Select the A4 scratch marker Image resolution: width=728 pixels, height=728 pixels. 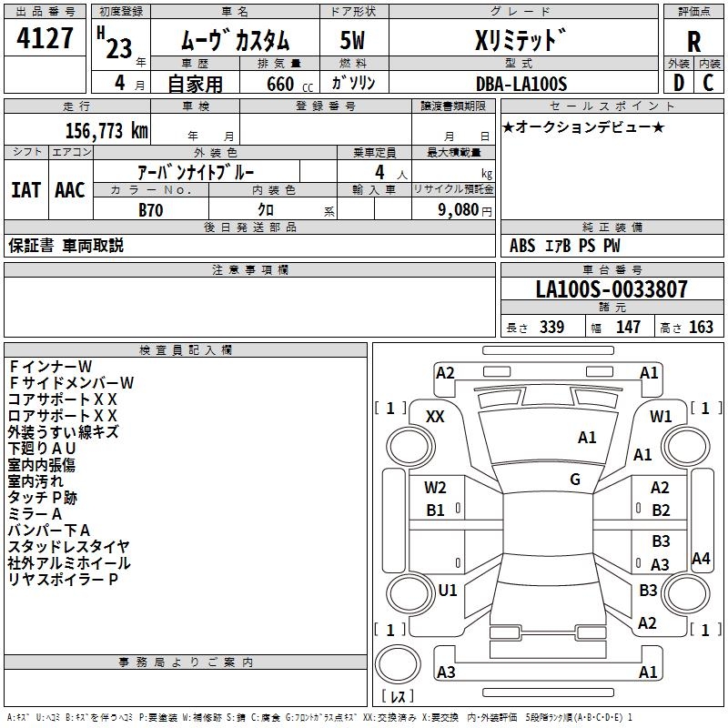701,559
